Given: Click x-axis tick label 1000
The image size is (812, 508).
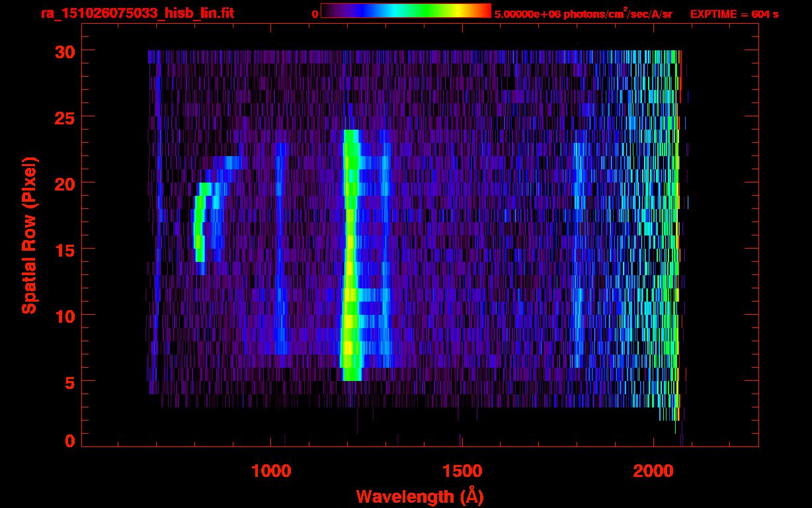Looking at the screenshot, I should 271,471.
